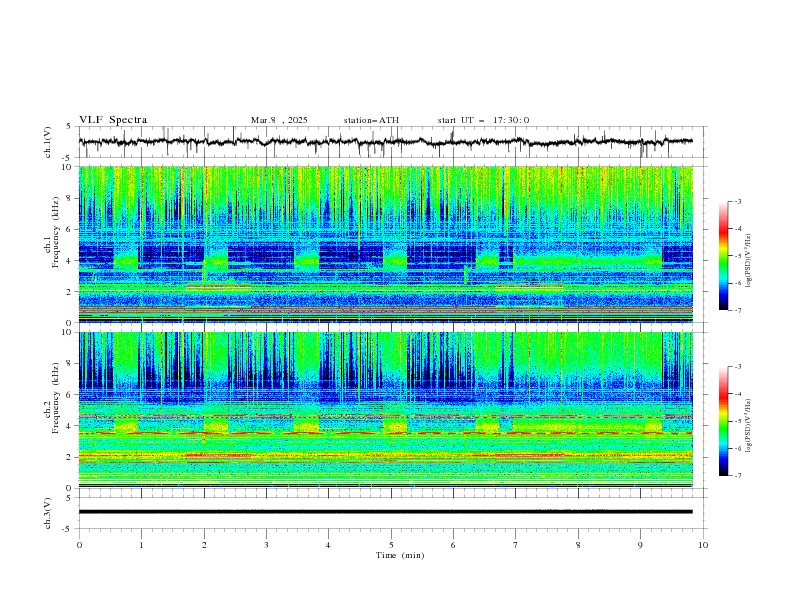
Task: Click the 'ch.3(V)' axis label
Action: 48,513
